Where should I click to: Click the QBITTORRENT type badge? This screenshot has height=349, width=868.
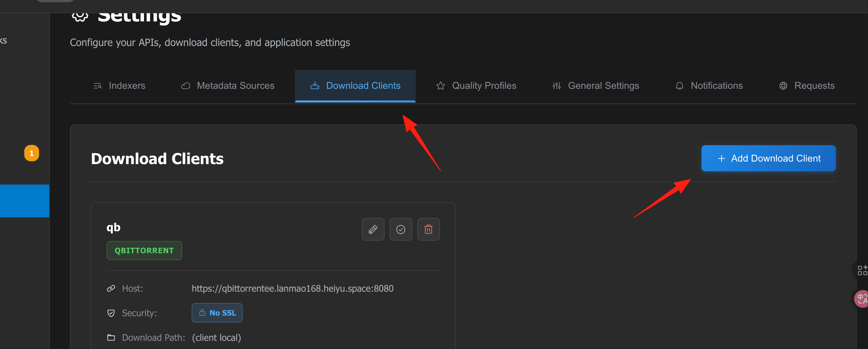click(x=144, y=251)
